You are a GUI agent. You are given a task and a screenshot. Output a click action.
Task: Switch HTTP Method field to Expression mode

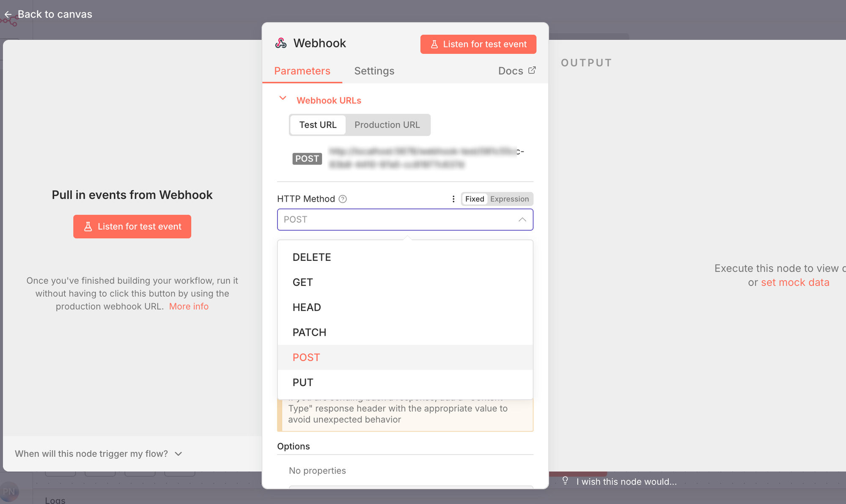point(509,199)
